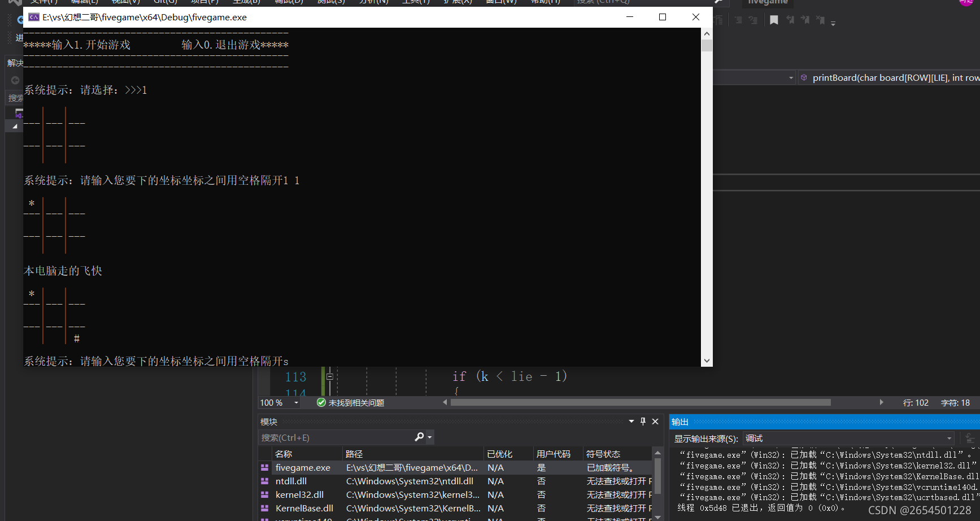Open the 显示输出来源 dropdown showing 调试
Viewport: 980px width, 521px height.
pyautogui.click(x=848, y=438)
